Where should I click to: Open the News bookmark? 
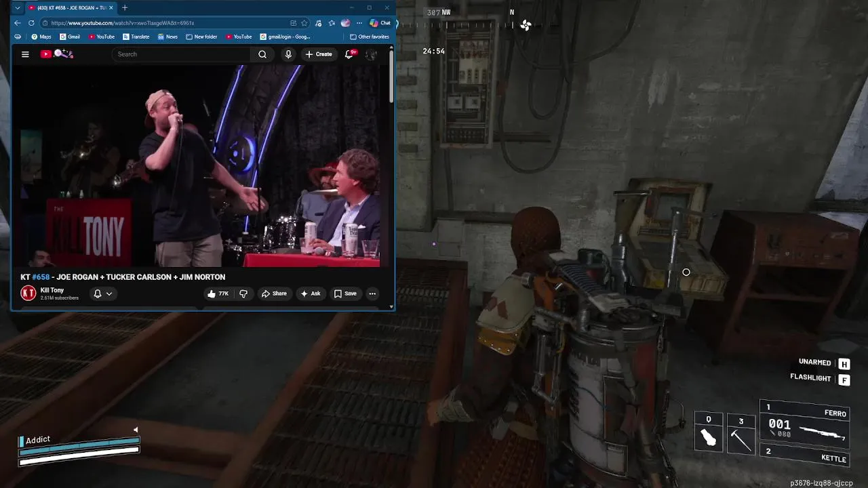pyautogui.click(x=167, y=37)
